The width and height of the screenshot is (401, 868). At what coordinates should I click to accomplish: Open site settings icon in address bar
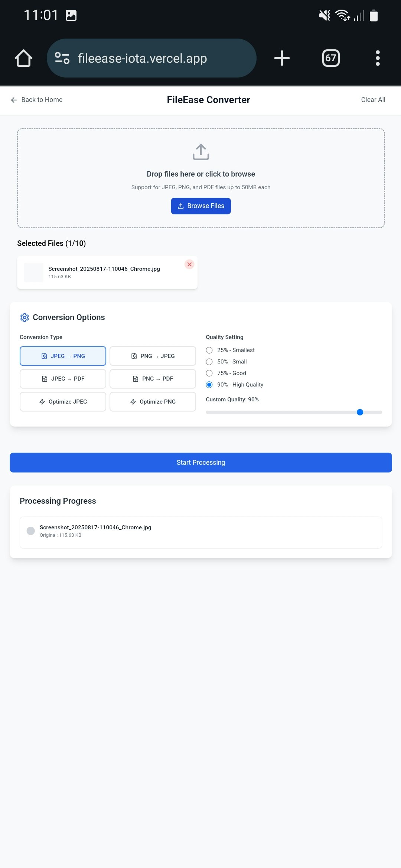point(62,58)
